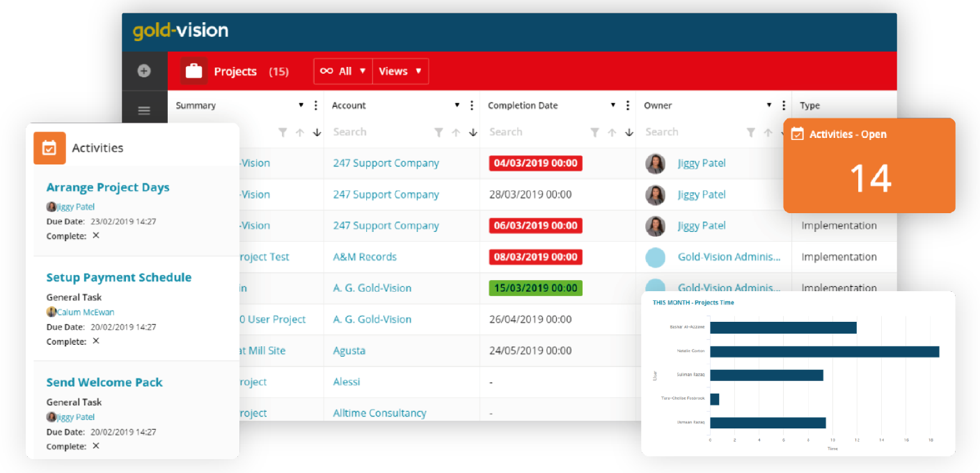The height and width of the screenshot is (473, 980).
Task: Click Completion Date search field
Action: coord(535,132)
